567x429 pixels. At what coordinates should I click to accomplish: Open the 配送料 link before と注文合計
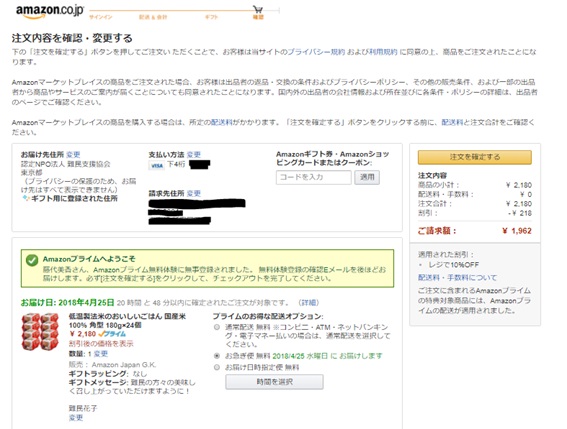tap(452, 122)
